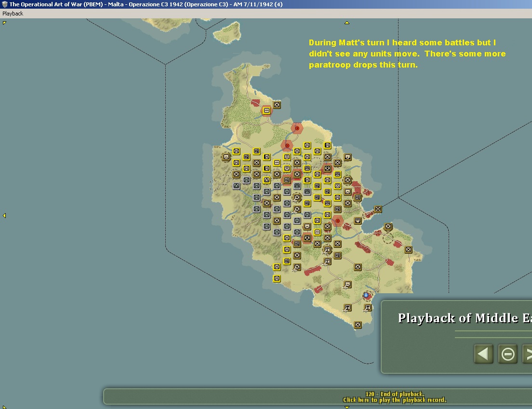This screenshot has height=409, width=532.
Task: Select the northernmost brown infantry unit
Action: point(277,105)
